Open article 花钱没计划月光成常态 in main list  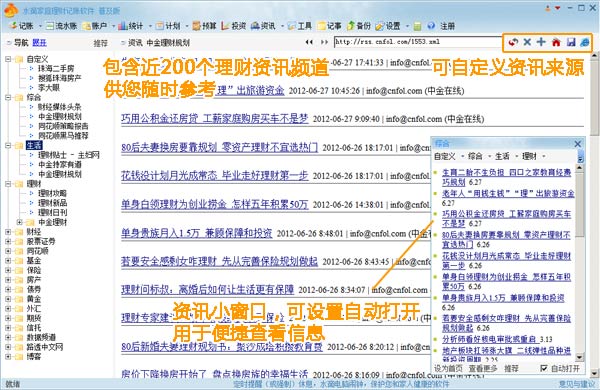pos(215,176)
